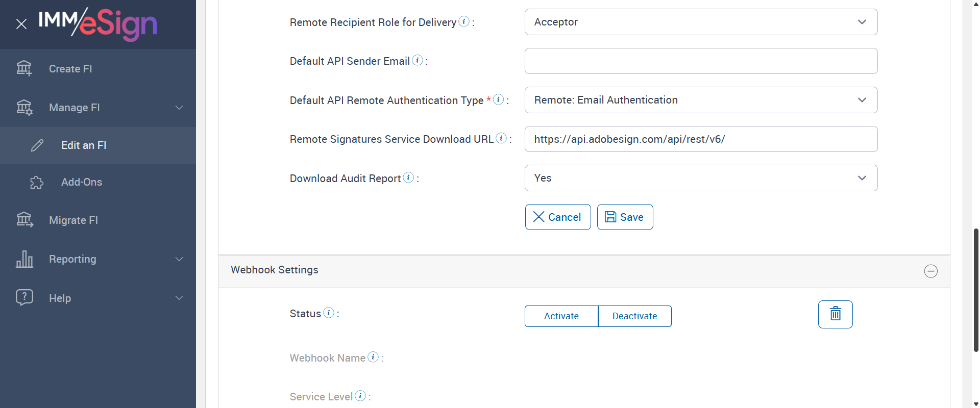The height and width of the screenshot is (408, 980).
Task: Cancel the settings changes
Action: [557, 217]
